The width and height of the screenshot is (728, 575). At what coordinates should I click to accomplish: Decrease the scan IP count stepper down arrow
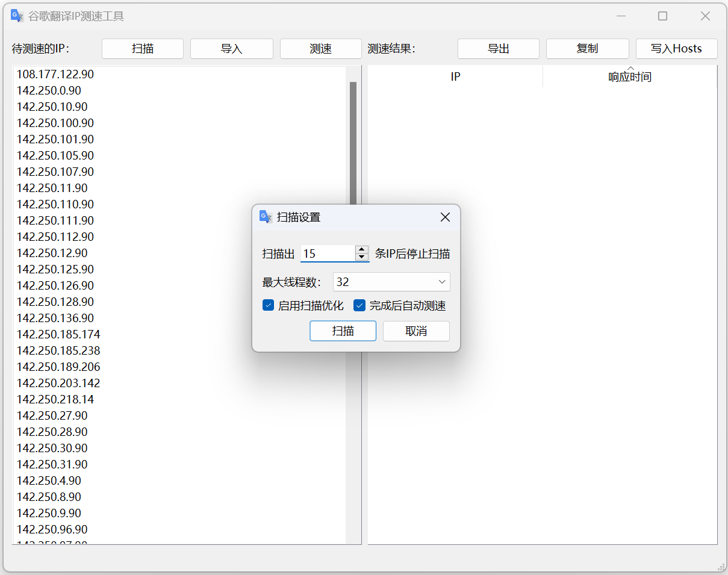pos(361,257)
